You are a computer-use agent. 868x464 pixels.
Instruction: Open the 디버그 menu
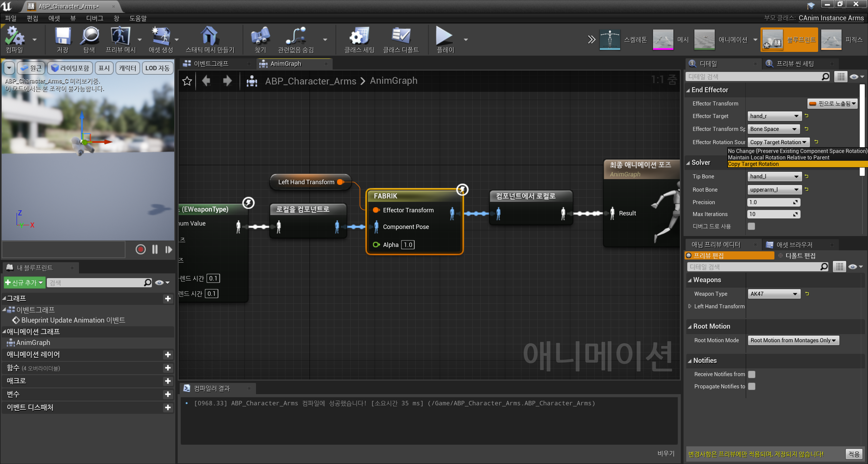pyautogui.click(x=94, y=18)
